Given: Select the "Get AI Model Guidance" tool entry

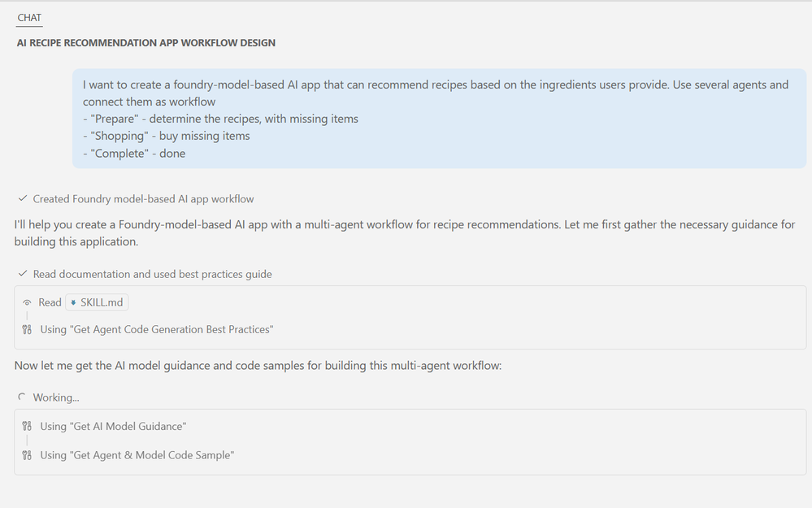Looking at the screenshot, I should (113, 427).
